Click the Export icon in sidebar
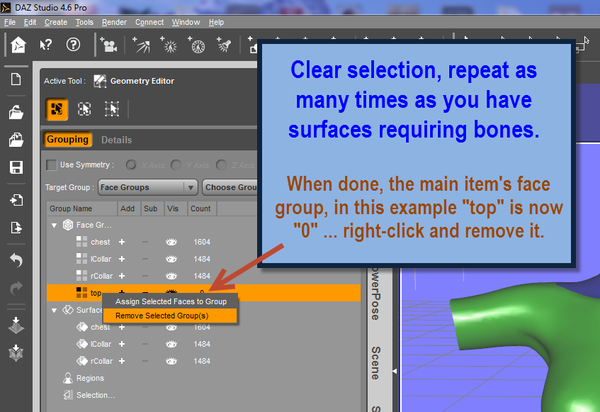Viewport: 600px width, 412px height. (16, 228)
